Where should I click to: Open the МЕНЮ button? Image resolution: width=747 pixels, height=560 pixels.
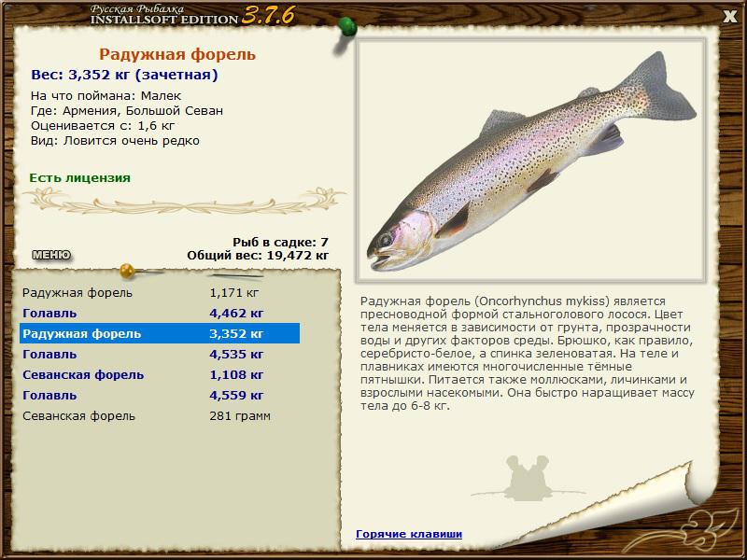point(51,255)
